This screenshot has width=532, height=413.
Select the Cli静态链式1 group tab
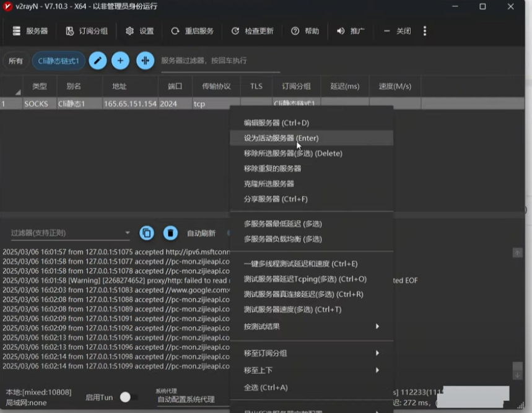tap(59, 61)
